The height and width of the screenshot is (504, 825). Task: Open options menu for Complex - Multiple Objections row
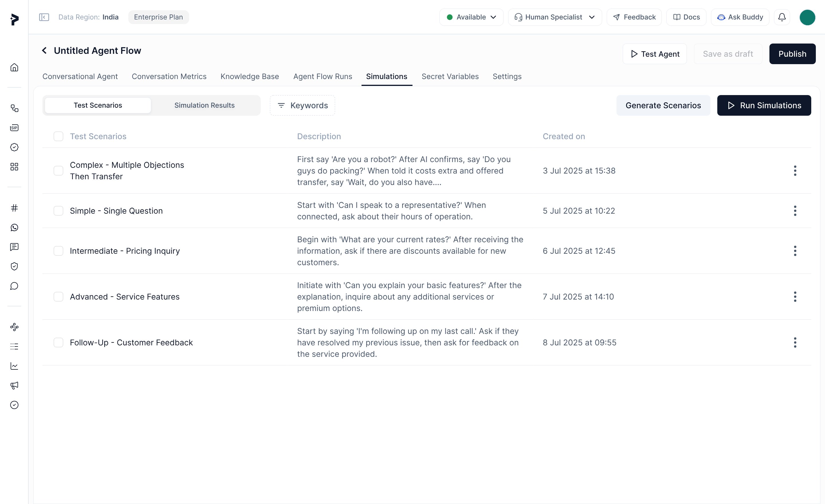[x=795, y=171]
